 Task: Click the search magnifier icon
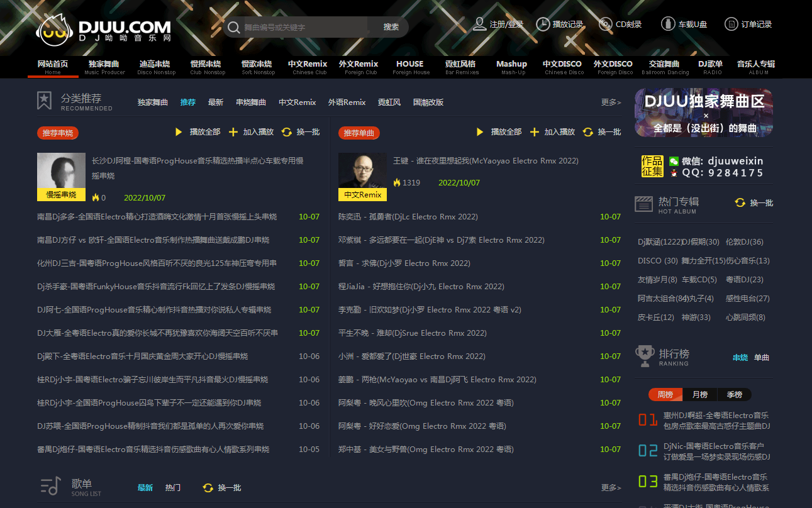(233, 27)
